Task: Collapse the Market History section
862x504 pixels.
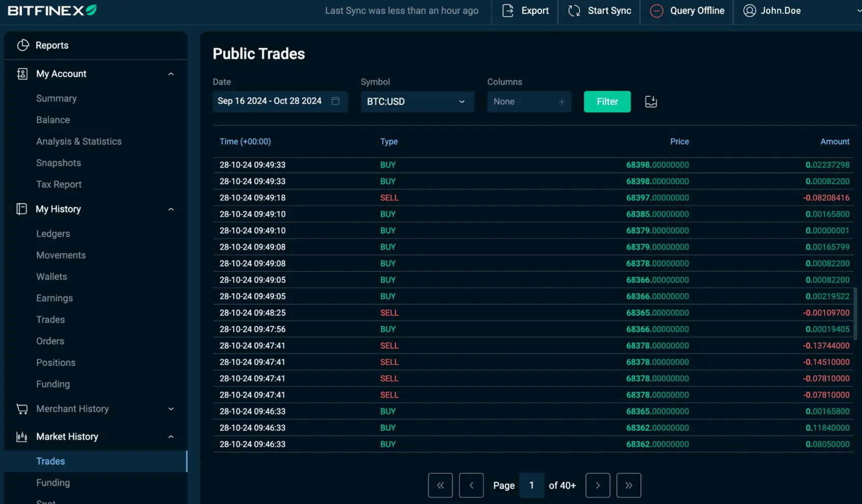Action: point(171,436)
